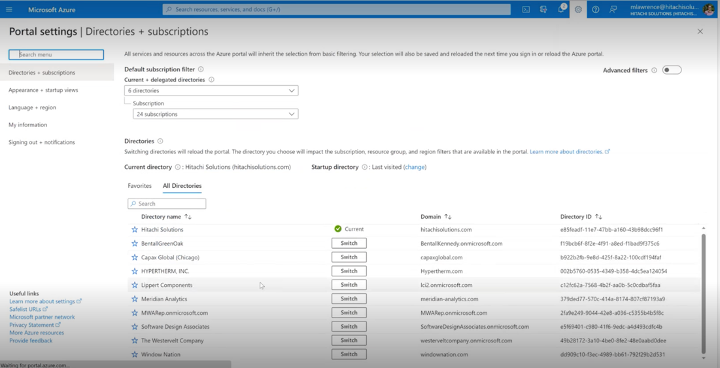720x368 pixels.
Task: Open Appearance + startup views settings
Action: pos(43,90)
